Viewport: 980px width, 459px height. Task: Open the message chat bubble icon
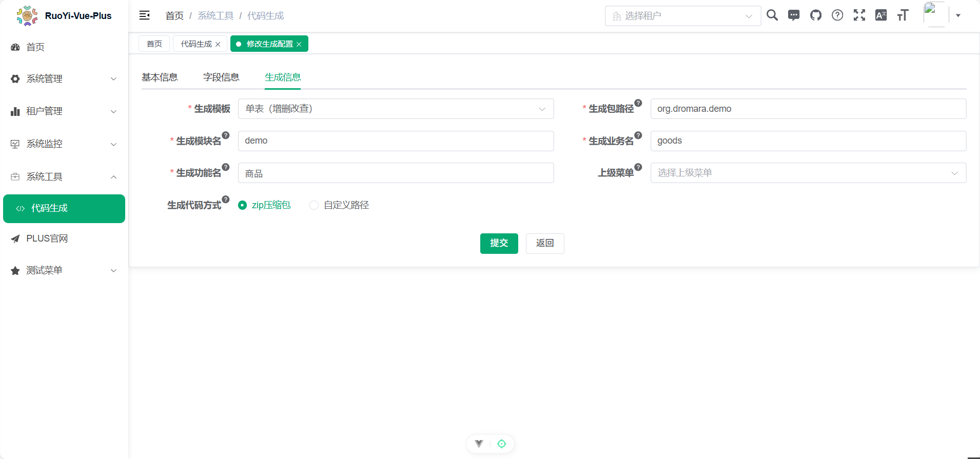794,15
